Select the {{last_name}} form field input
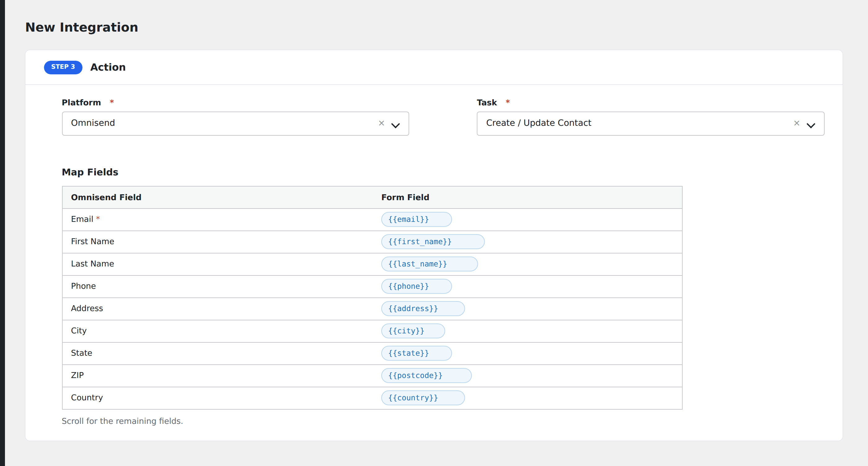 (x=429, y=264)
